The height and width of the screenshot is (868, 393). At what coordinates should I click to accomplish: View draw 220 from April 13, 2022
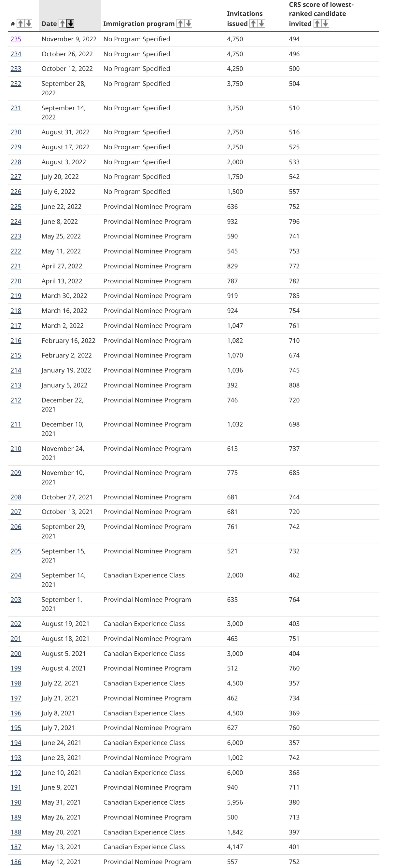click(16, 281)
